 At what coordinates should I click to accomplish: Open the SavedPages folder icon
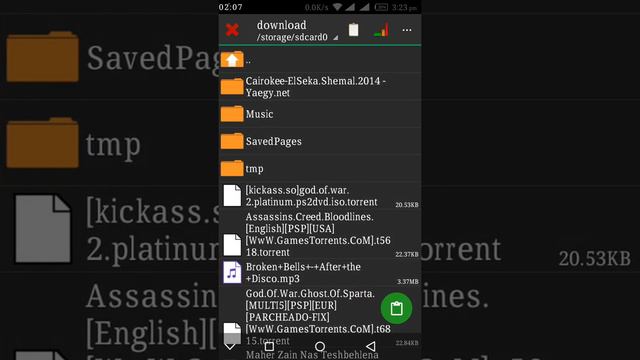pyautogui.click(x=232, y=141)
